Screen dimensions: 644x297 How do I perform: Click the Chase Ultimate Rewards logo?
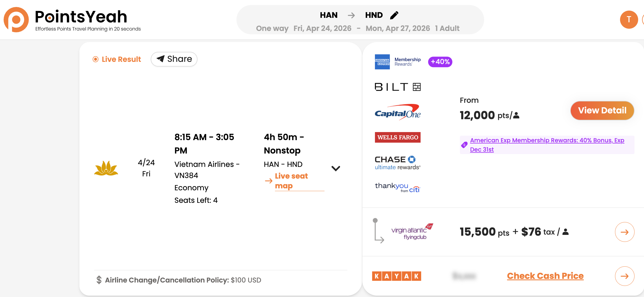click(397, 162)
